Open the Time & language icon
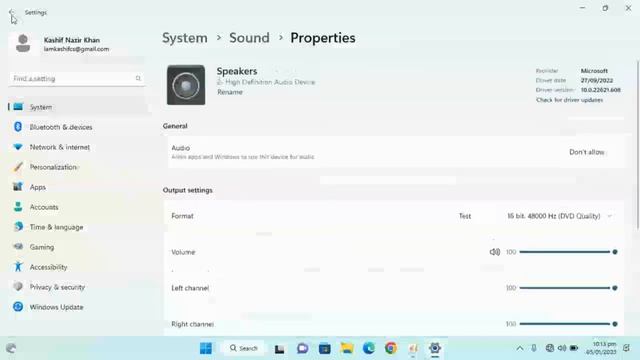 coord(18,227)
